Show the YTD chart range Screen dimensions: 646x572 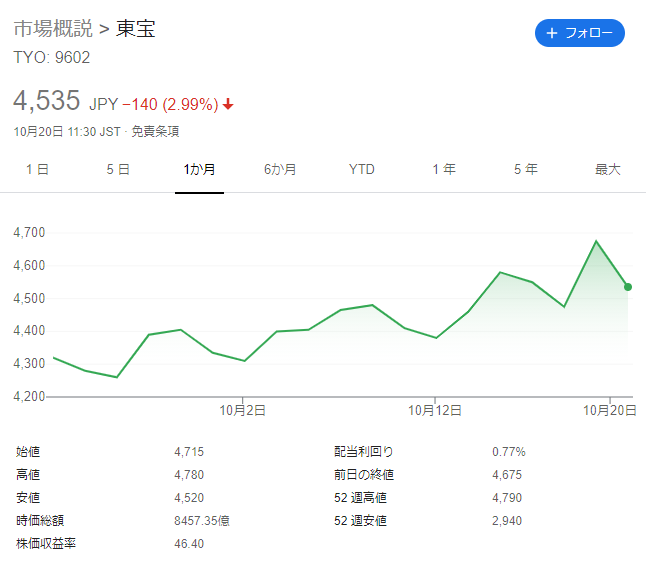(x=362, y=169)
